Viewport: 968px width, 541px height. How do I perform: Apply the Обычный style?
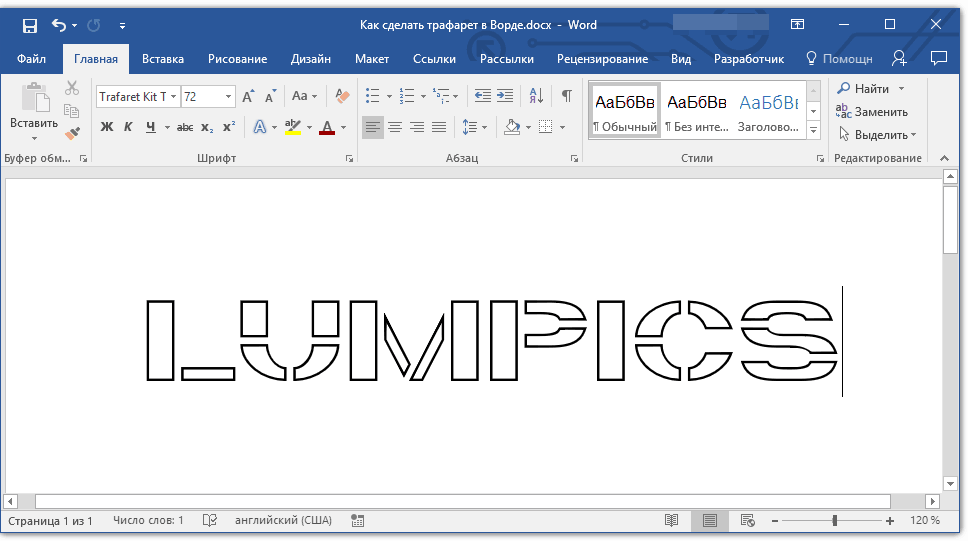(x=624, y=111)
